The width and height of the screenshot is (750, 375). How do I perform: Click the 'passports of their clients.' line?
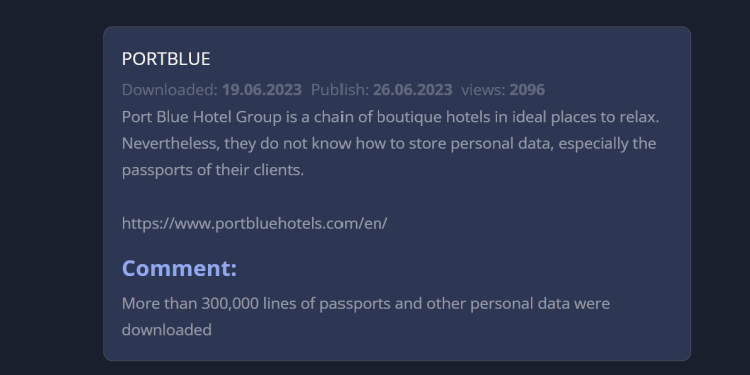point(213,170)
